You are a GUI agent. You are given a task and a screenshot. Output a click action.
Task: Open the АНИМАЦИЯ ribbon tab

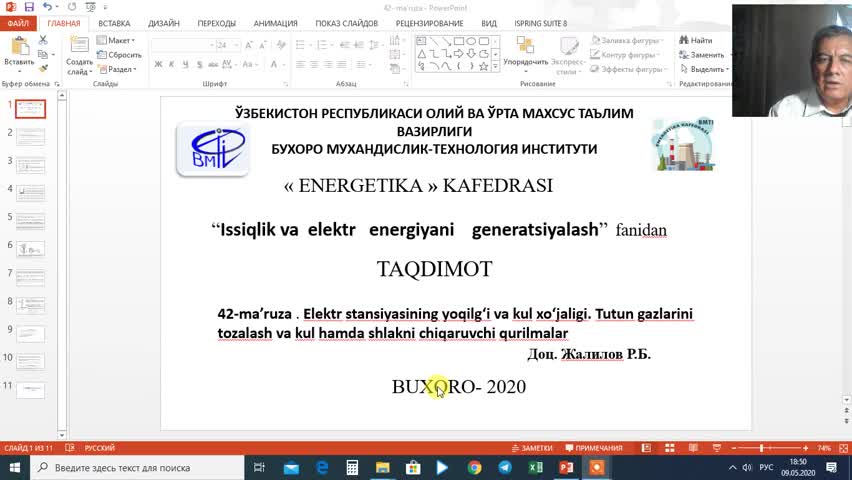tap(275, 23)
